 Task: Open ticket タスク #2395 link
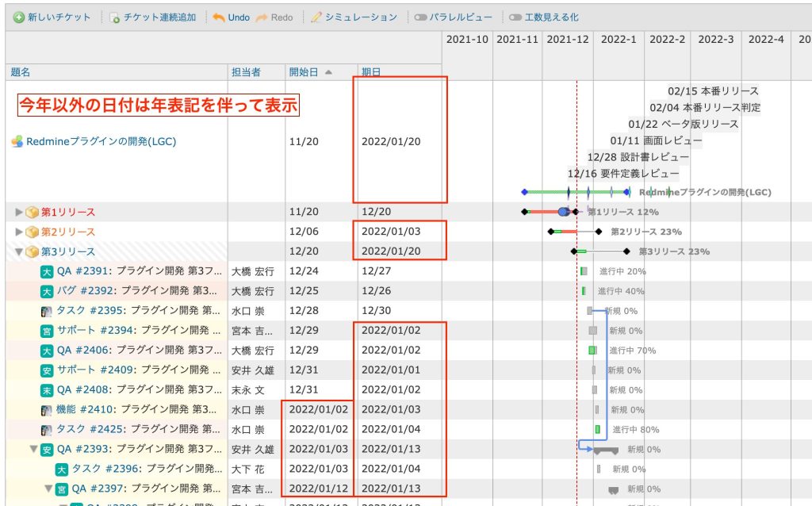pos(91,310)
